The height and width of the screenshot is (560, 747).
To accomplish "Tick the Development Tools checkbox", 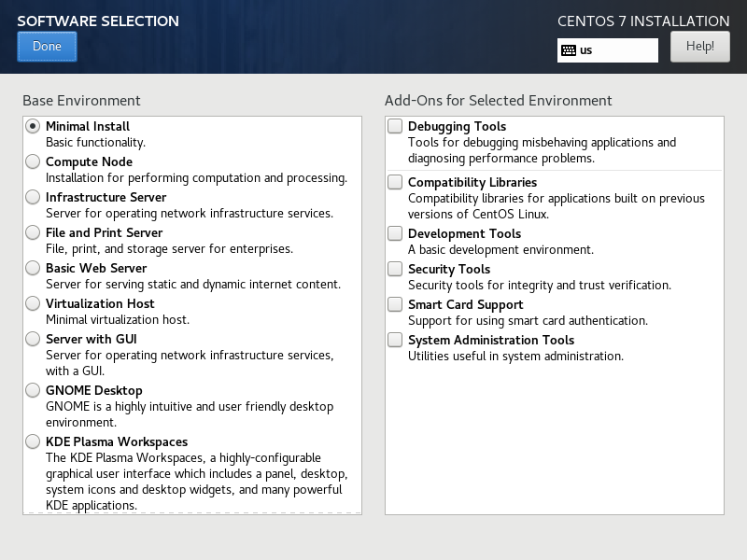I will pyautogui.click(x=396, y=233).
